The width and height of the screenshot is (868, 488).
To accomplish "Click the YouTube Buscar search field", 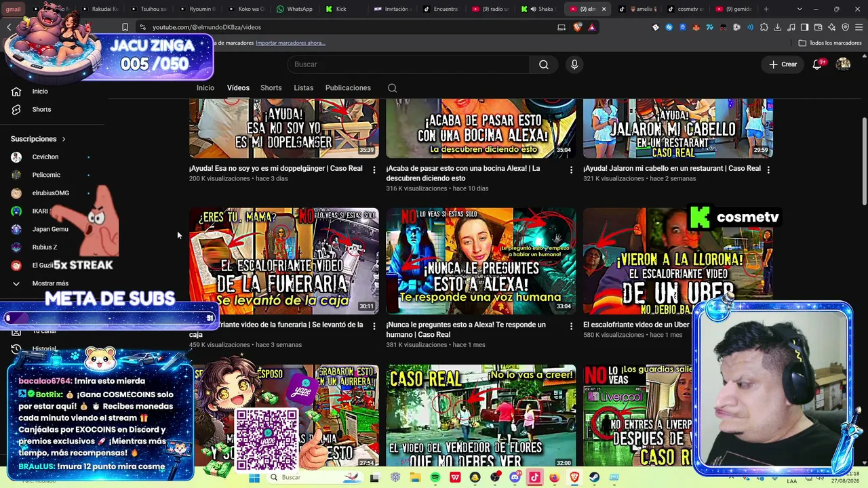I will click(x=408, y=64).
